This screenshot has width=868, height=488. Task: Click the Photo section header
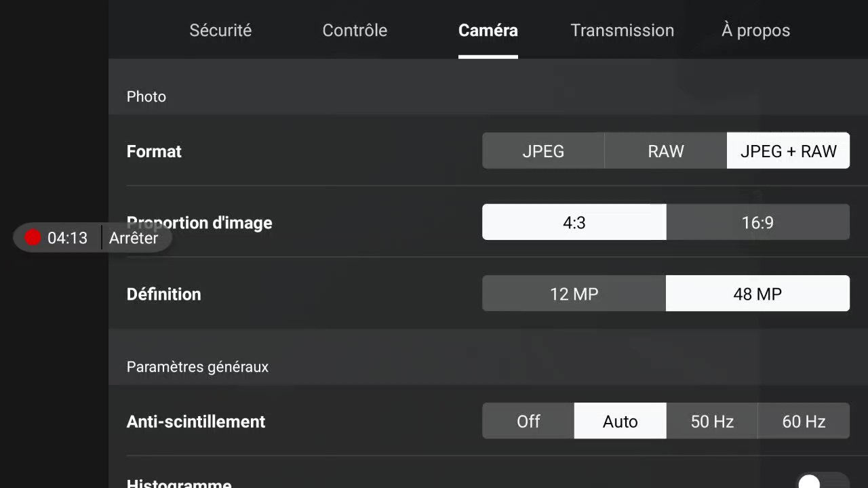tap(146, 96)
